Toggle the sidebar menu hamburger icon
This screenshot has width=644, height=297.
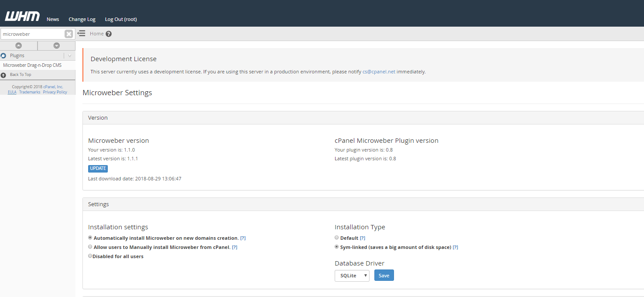tap(81, 33)
